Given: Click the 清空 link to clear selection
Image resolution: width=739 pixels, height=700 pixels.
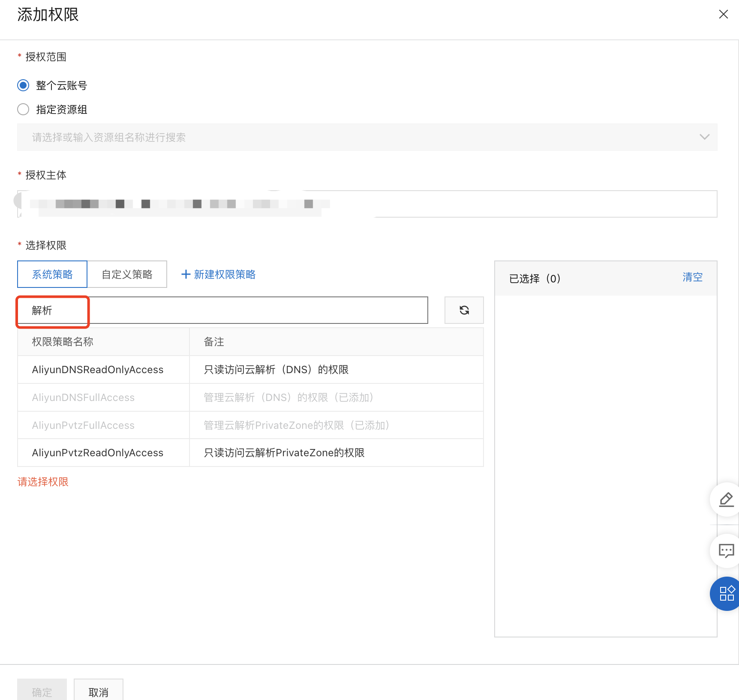Looking at the screenshot, I should (692, 277).
